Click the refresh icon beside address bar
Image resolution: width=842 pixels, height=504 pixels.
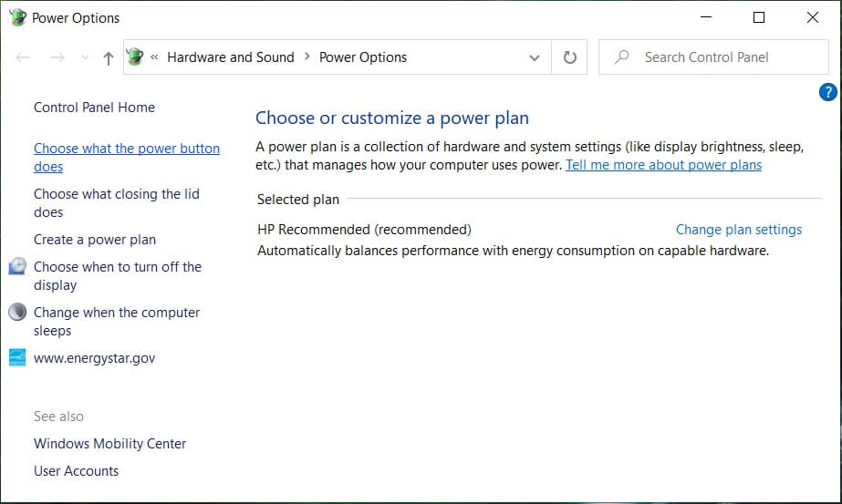[570, 57]
